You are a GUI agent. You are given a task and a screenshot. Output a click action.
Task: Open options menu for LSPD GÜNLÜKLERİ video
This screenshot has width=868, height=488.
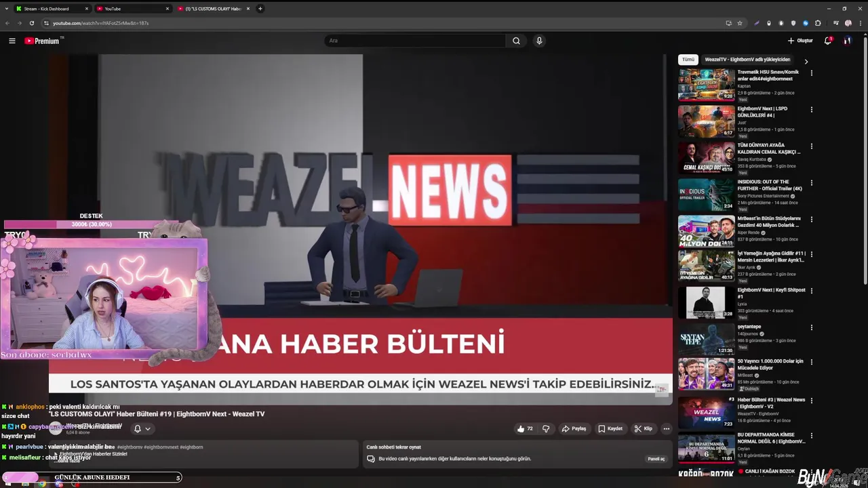click(x=811, y=110)
